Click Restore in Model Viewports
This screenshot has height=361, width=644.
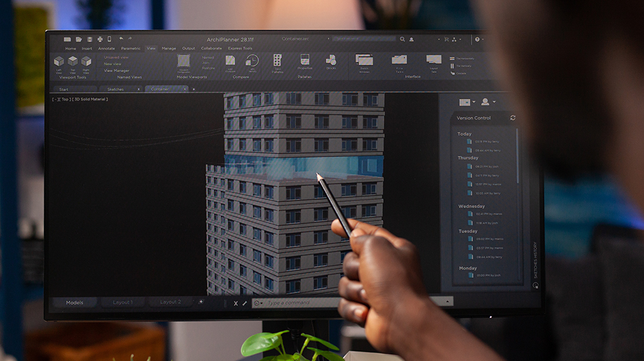[x=208, y=68]
